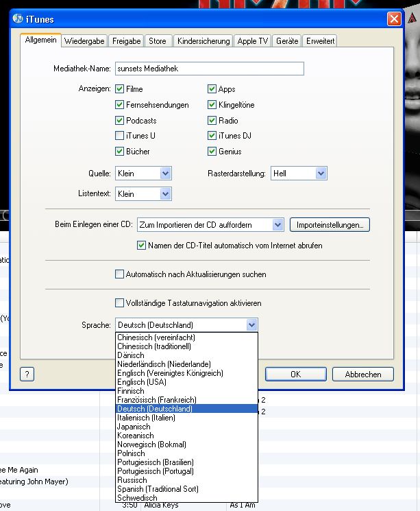Toggle the Fernsehsendungen checkbox
Screen dimensions: 420x511
tap(119, 105)
